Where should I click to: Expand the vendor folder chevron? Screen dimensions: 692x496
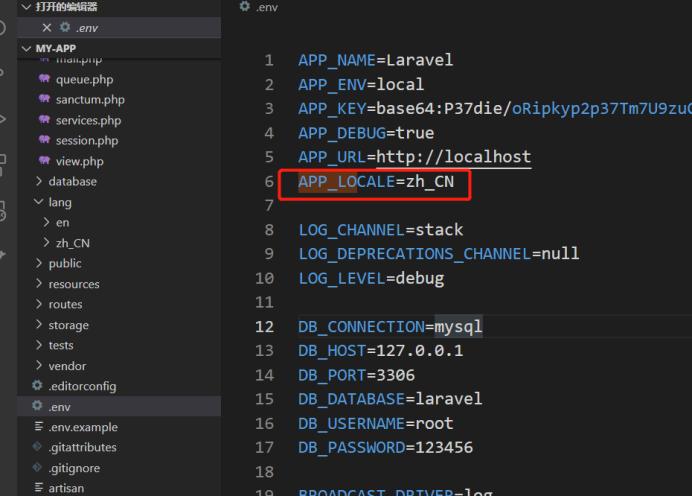[x=39, y=365]
